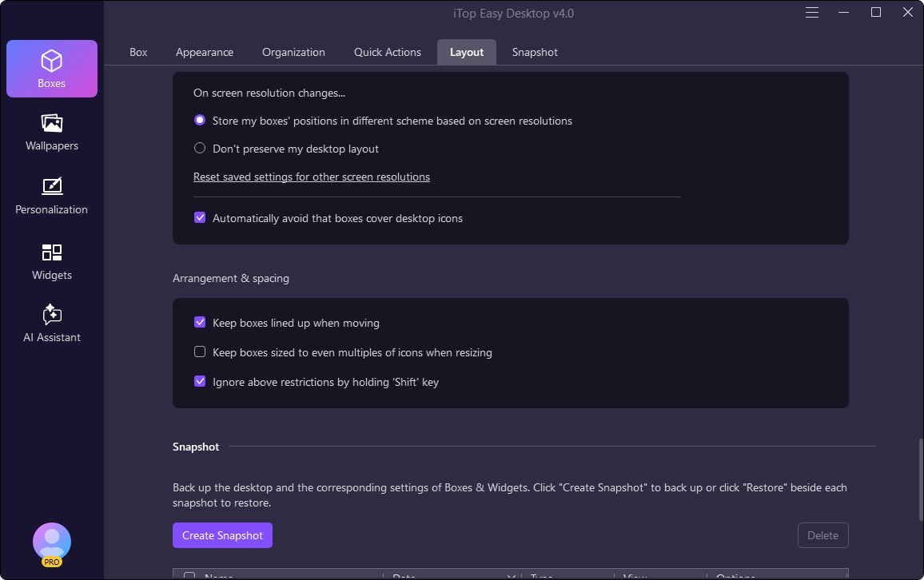Launch the AI Assistant
Viewport: 924px width, 580px height.
tap(52, 324)
